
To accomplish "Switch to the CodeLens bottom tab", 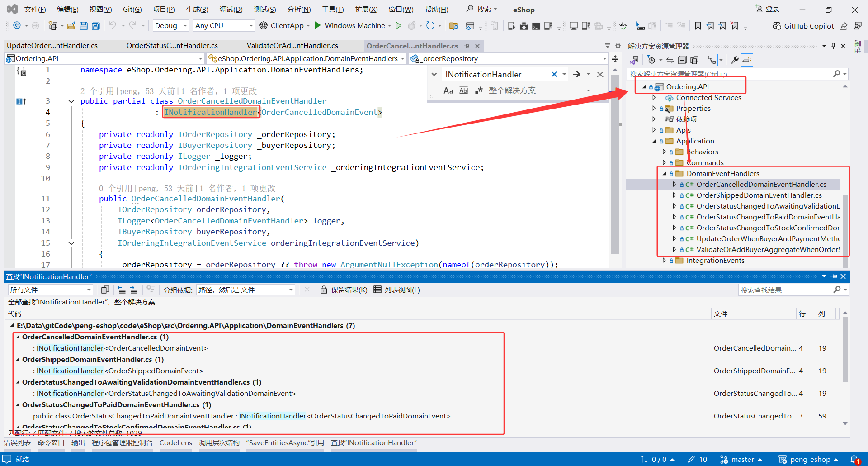I will click(176, 443).
